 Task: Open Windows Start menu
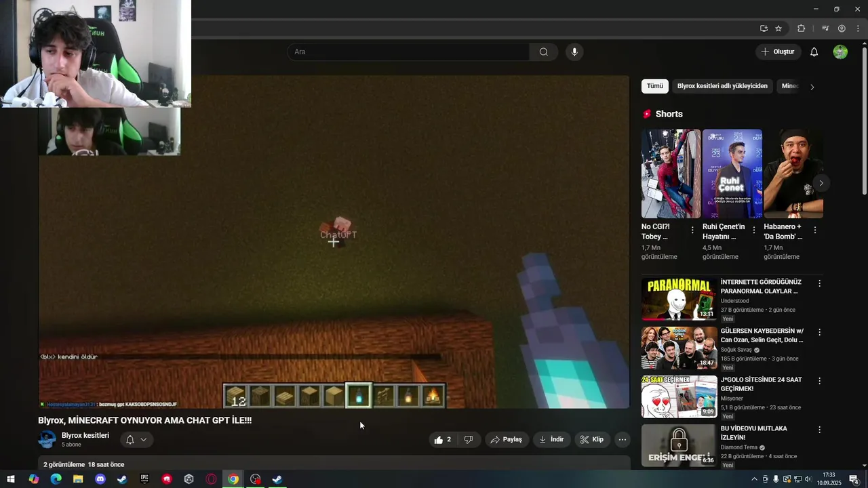click(11, 479)
